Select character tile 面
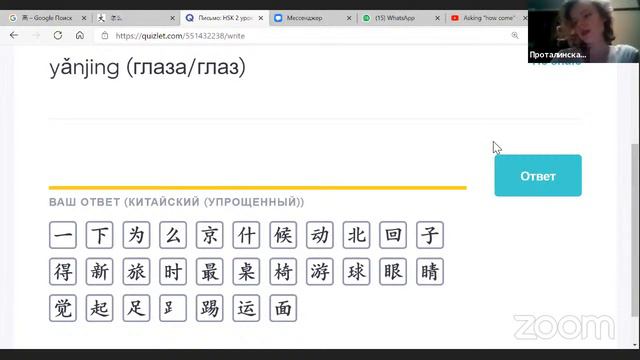Screen dimensions: 640x360 [x=283, y=308]
